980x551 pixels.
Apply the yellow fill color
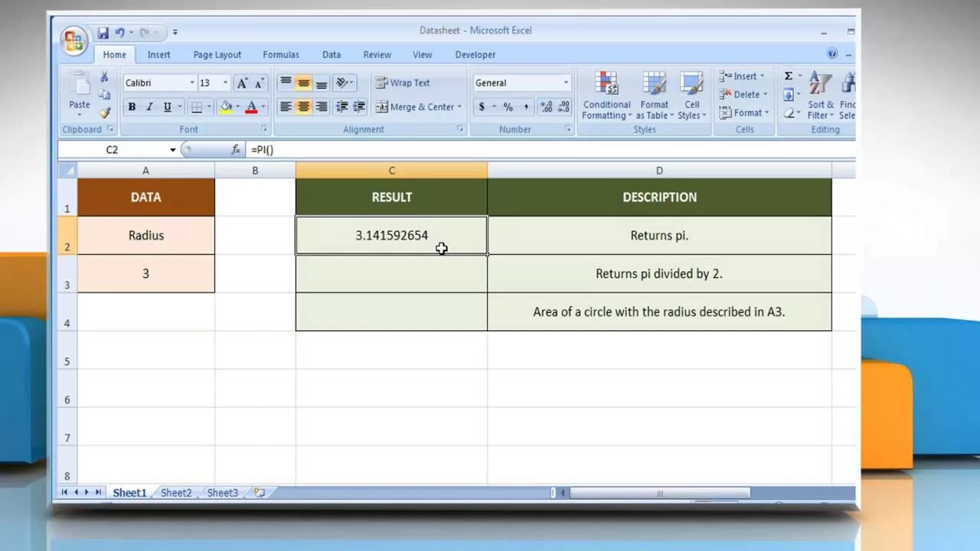[x=225, y=107]
